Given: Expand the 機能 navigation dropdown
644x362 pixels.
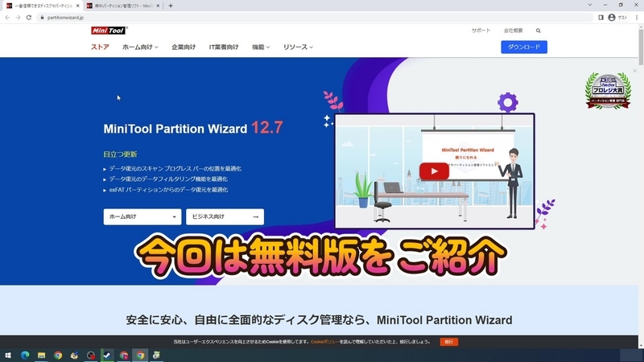Looking at the screenshot, I should (x=261, y=47).
